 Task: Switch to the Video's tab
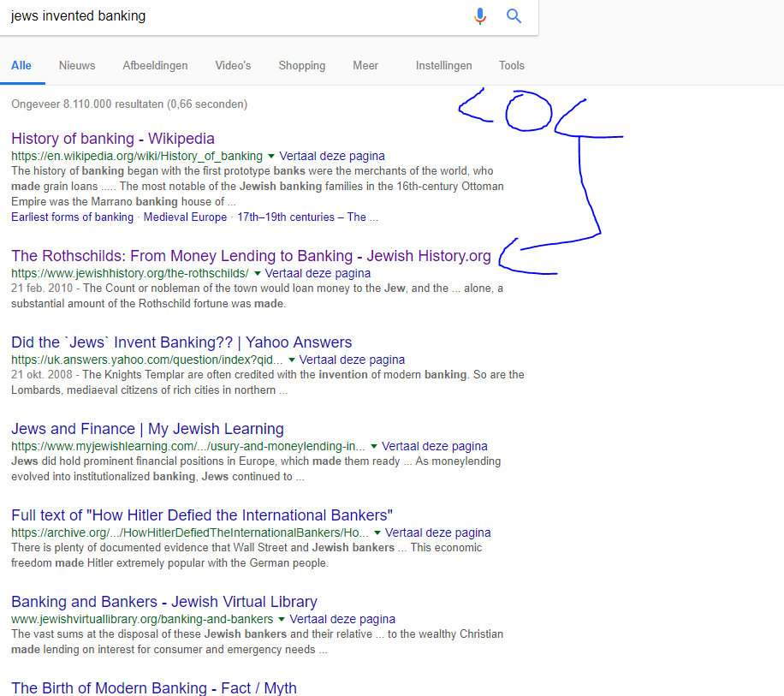click(x=233, y=66)
